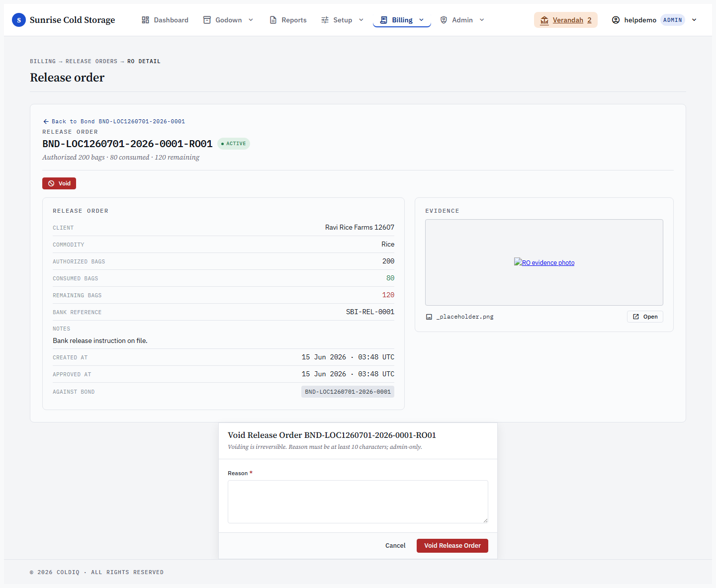Image resolution: width=716 pixels, height=588 pixels.
Task: Click the Verandah 2 location link
Action: pos(566,20)
